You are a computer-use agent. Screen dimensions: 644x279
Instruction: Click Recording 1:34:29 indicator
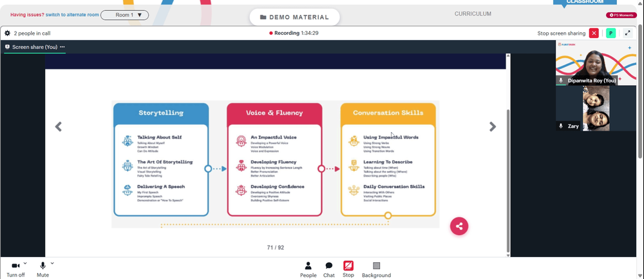(294, 34)
